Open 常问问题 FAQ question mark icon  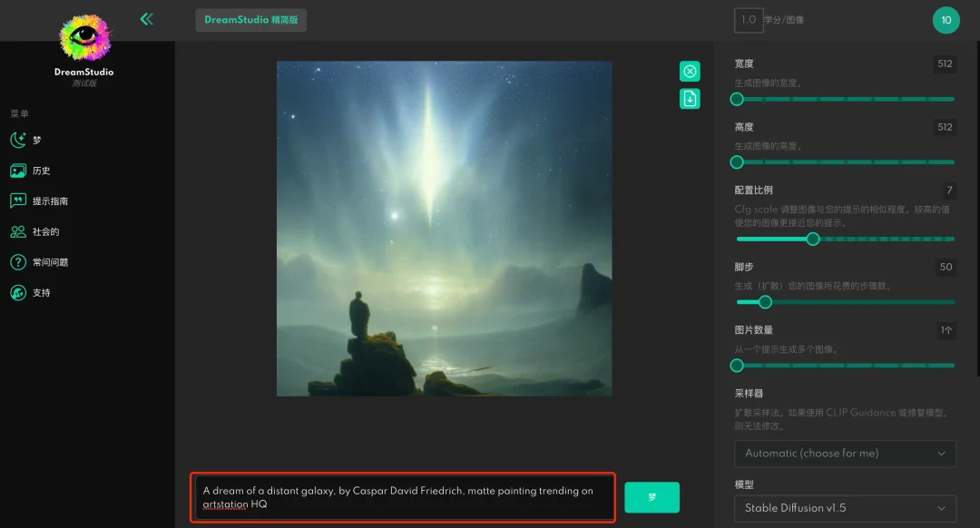(18, 262)
